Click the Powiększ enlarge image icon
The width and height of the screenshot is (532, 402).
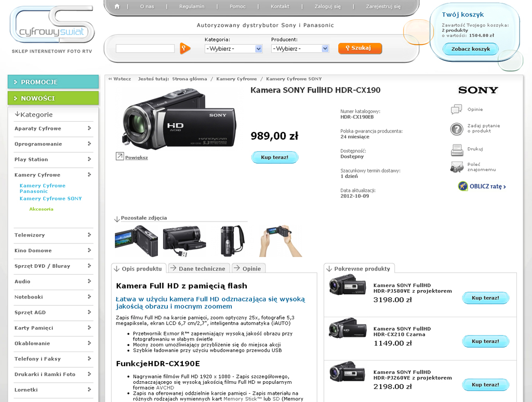(x=119, y=157)
